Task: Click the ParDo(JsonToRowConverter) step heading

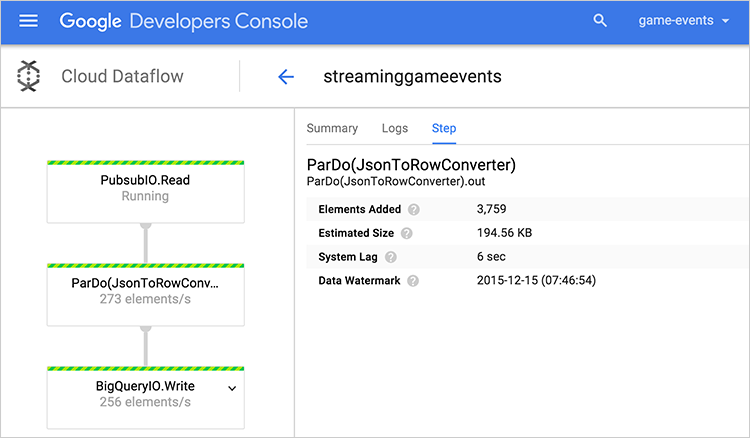Action: (x=411, y=164)
